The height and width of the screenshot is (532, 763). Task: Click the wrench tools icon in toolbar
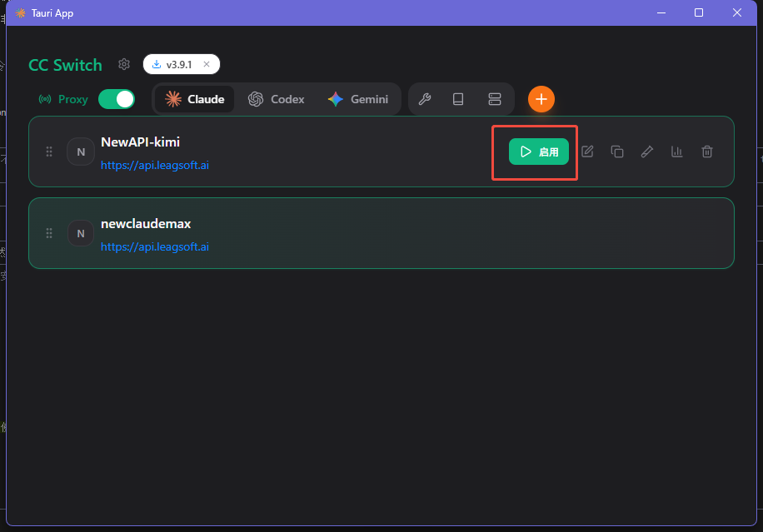[x=424, y=99]
